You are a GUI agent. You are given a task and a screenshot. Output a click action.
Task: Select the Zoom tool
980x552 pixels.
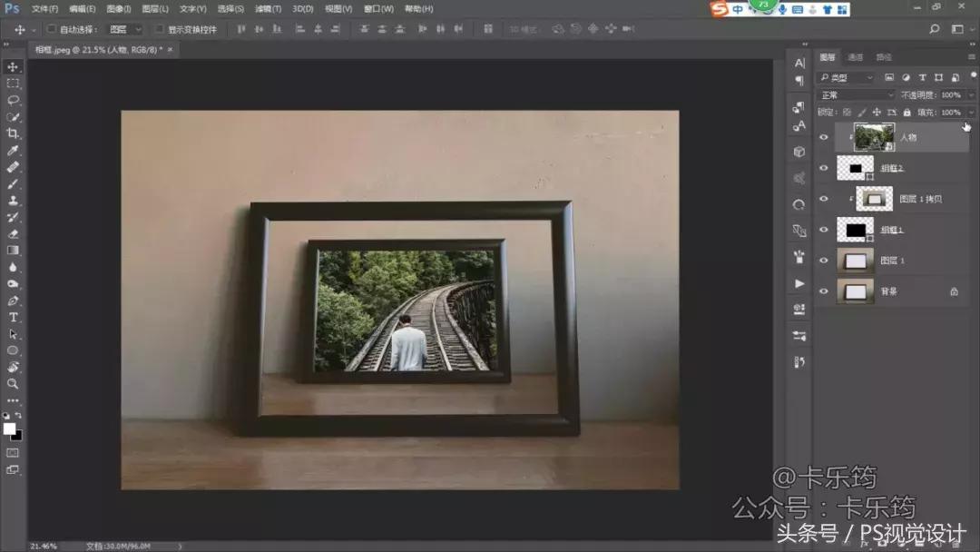[13, 384]
